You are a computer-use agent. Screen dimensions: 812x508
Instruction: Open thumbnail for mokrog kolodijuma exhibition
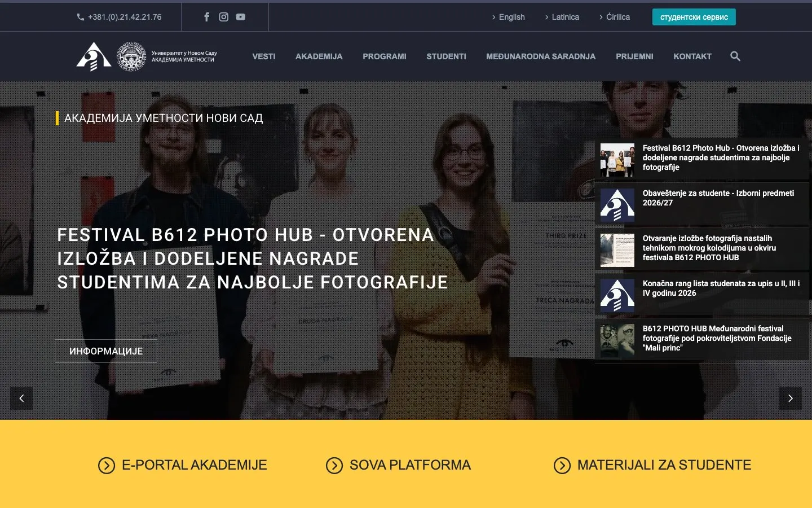coord(617,251)
